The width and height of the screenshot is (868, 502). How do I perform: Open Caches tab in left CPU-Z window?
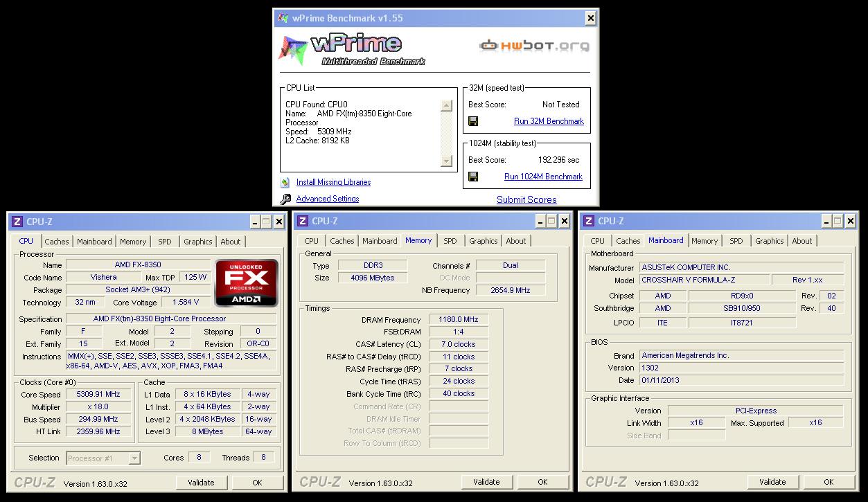(57, 242)
